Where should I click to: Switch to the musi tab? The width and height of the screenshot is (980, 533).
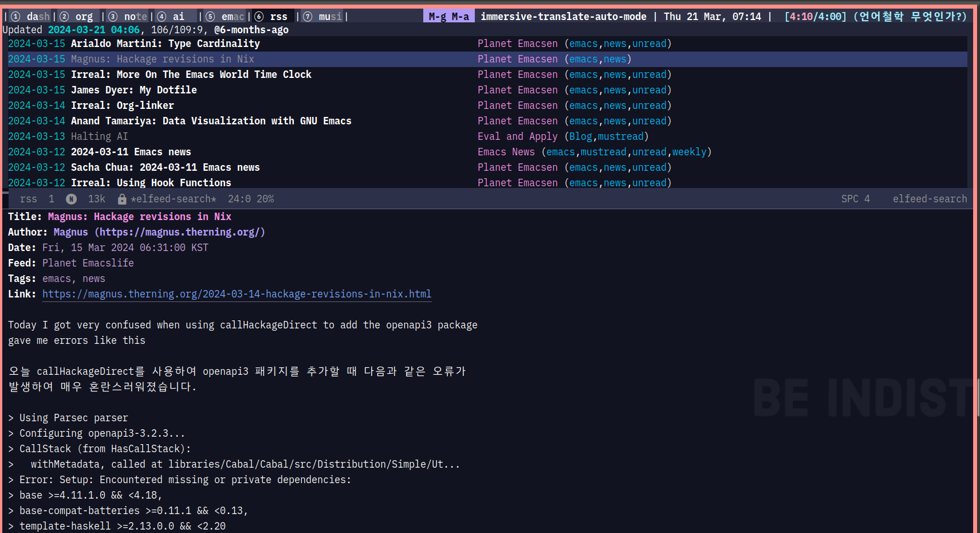[x=322, y=17]
